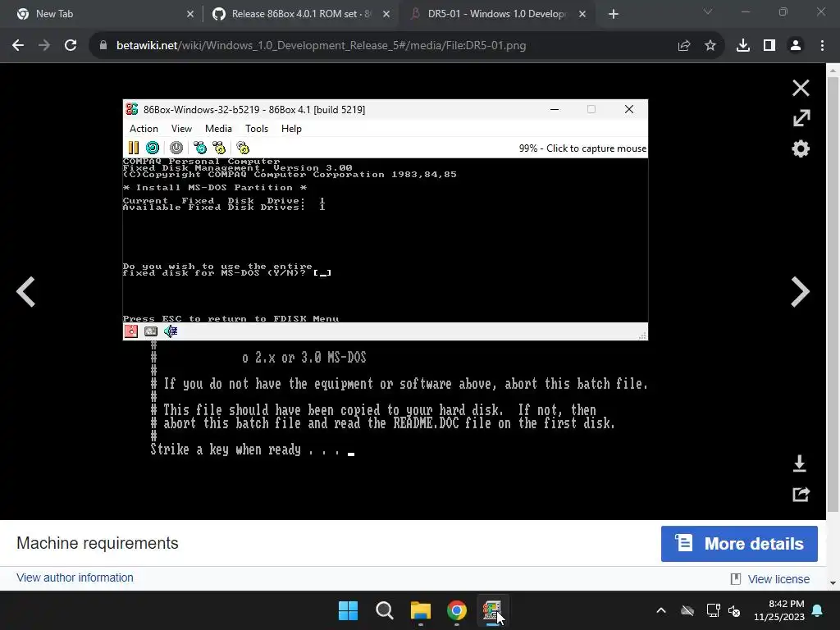This screenshot has width=840, height=630.
Task: Open File Explorer from taskbar
Action: (421, 610)
